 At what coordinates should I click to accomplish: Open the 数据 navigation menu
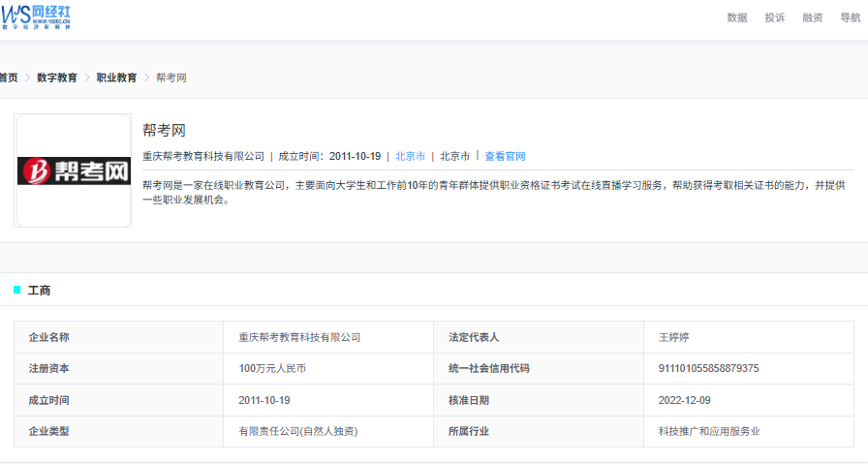click(x=737, y=17)
